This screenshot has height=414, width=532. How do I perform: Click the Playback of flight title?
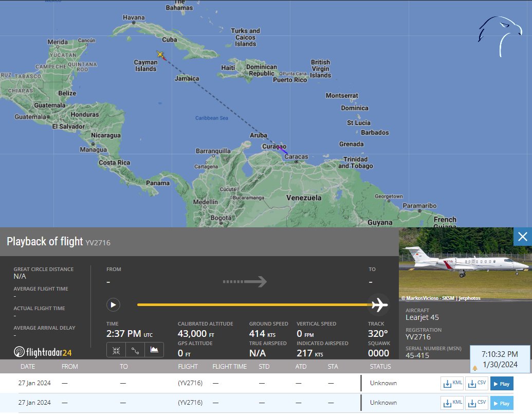(45, 241)
